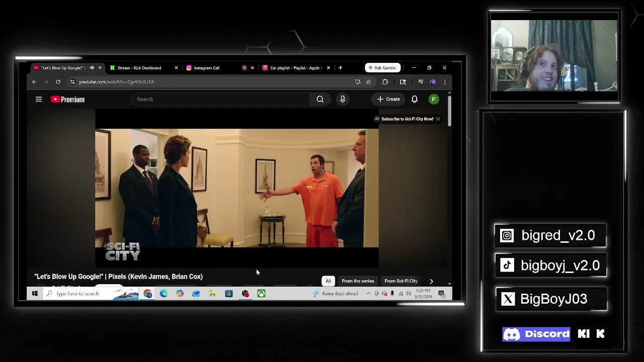Open Copilot from the taskbar
Screen dimensions: 644x362
coord(180,294)
